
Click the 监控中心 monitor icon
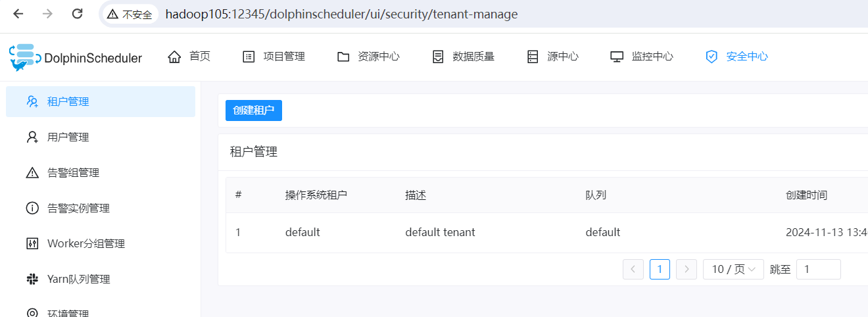click(x=617, y=57)
